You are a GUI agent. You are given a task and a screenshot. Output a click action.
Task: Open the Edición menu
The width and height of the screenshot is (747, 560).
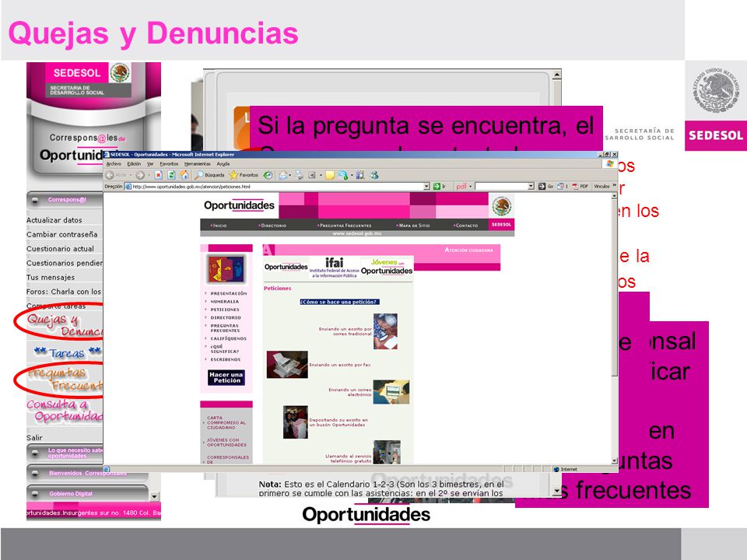click(134, 164)
